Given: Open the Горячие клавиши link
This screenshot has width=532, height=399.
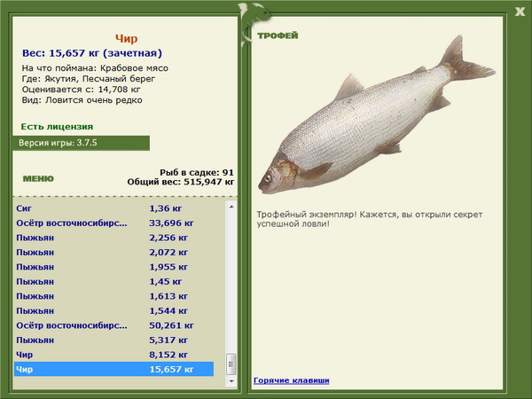Looking at the screenshot, I should (292, 380).
